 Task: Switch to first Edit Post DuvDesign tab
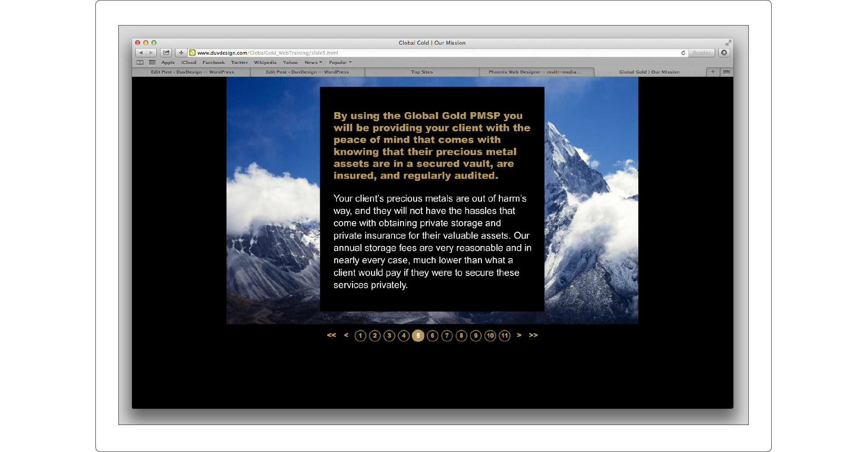pyautogui.click(x=192, y=72)
